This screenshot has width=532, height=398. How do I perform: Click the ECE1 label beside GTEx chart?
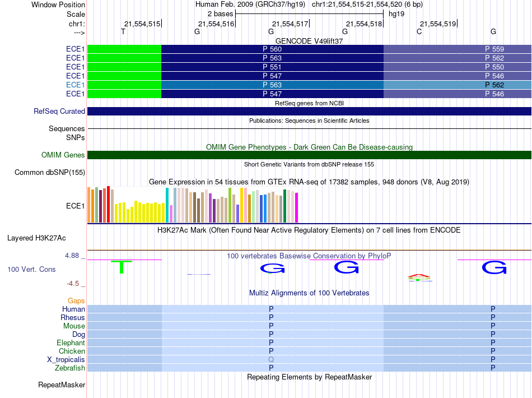point(76,206)
